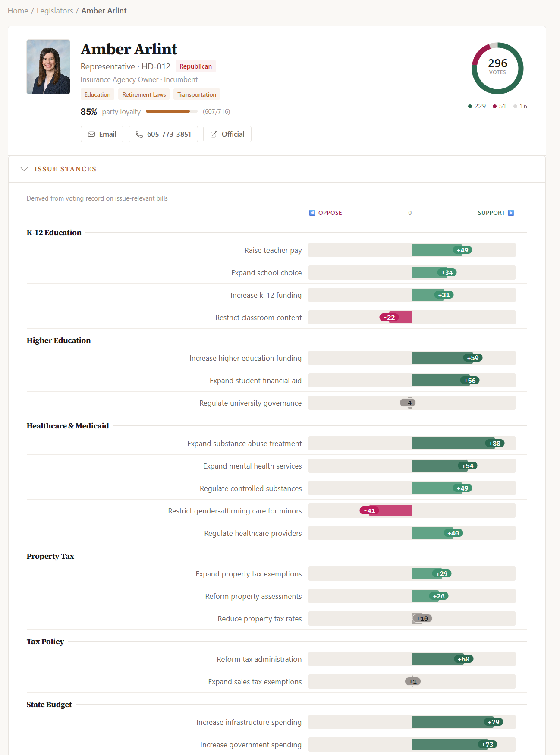This screenshot has width=560, height=755.
Task: Select the Education topic tag
Action: tap(98, 94)
